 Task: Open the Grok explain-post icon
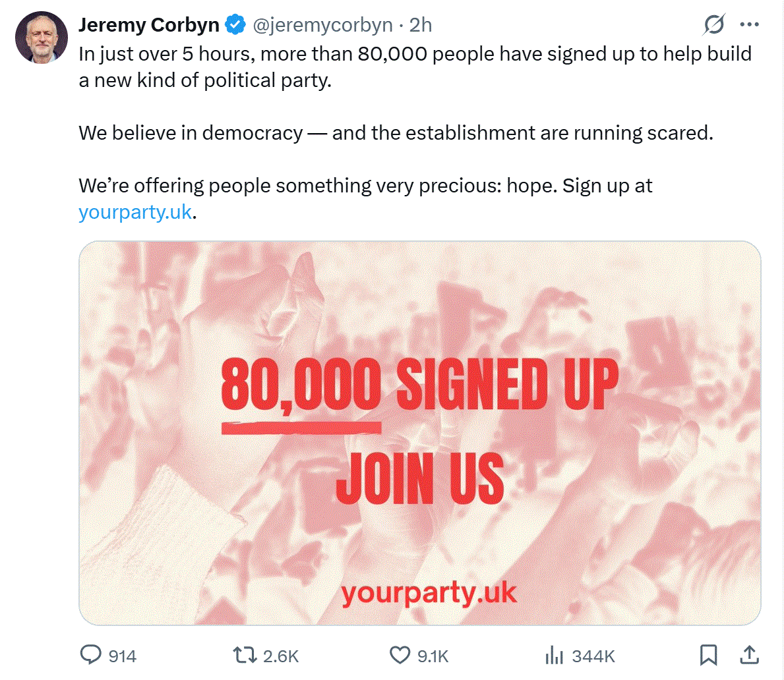(714, 24)
